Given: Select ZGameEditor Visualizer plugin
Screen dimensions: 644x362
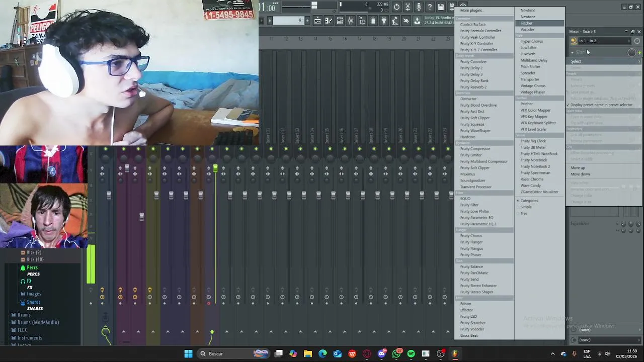Looking at the screenshot, I should click(539, 192).
